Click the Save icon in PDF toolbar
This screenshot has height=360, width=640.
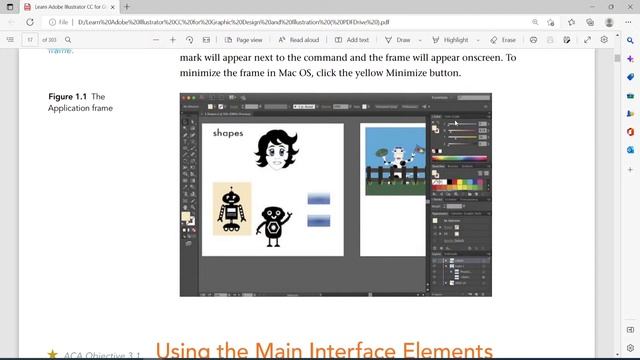click(550, 40)
